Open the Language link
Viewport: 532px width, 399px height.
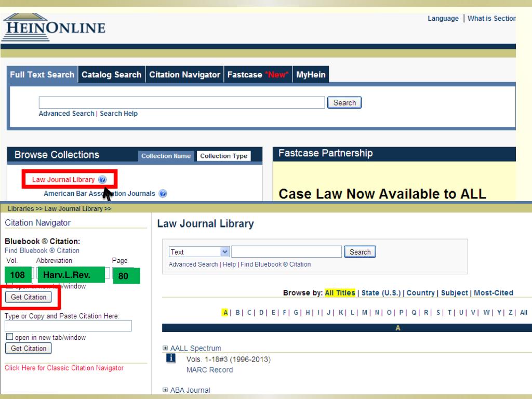point(443,18)
